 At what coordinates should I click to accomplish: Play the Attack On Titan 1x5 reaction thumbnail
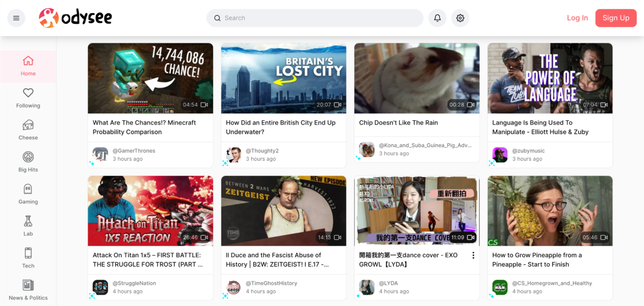click(x=150, y=211)
